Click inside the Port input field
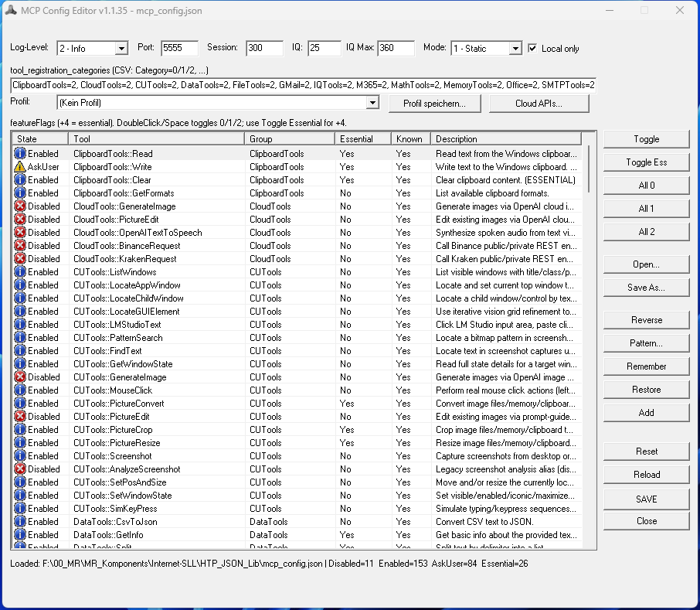 (x=179, y=48)
